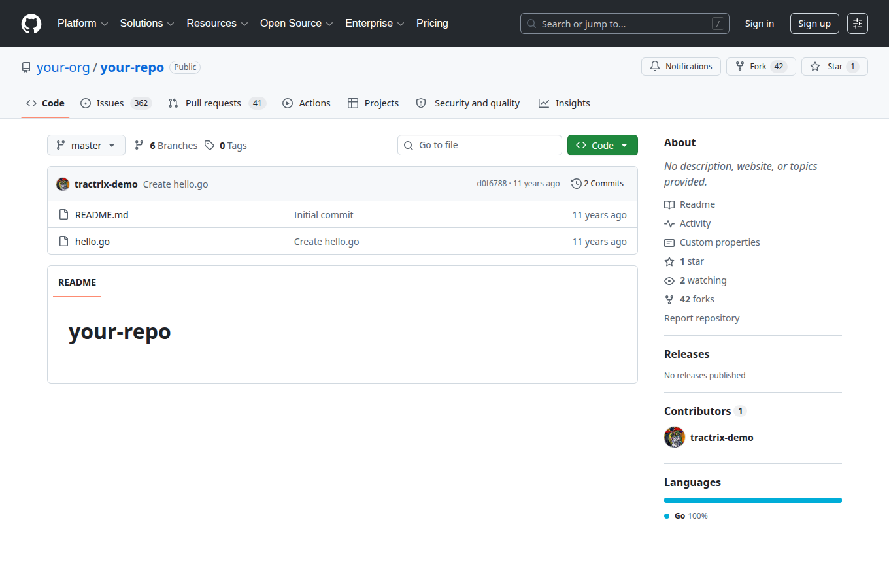This screenshot has width=889, height=588.
Task: Click the fork icon in Fork button
Action: (x=740, y=67)
